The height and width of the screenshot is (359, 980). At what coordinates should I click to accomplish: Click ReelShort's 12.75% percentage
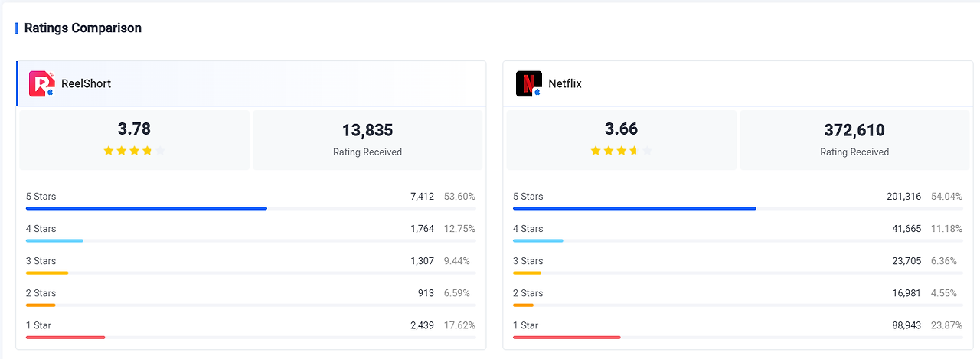pos(459,229)
